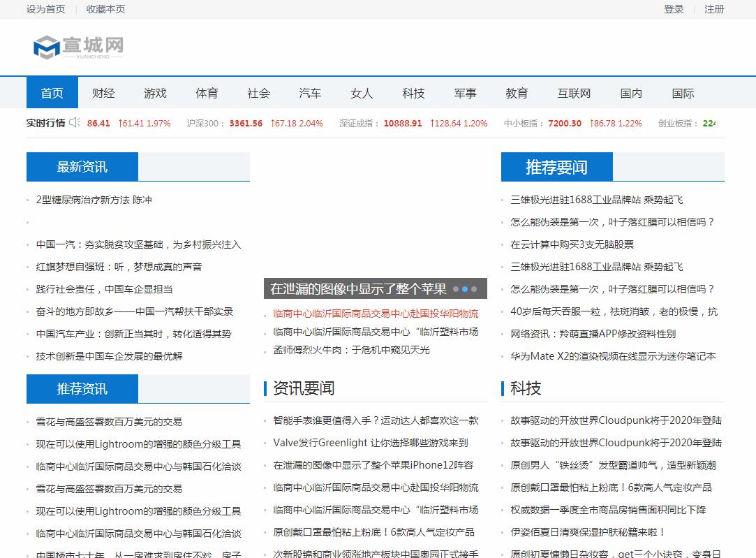Click the 收藏本页 link
The height and width of the screenshot is (558, 756).
(105, 9)
